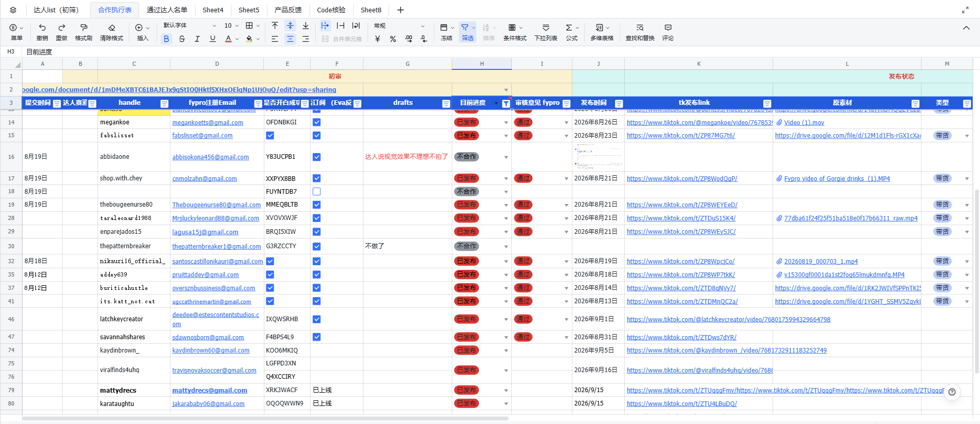Open the comments (评论) tool
This screenshot has width=980, height=424.
coord(668,32)
